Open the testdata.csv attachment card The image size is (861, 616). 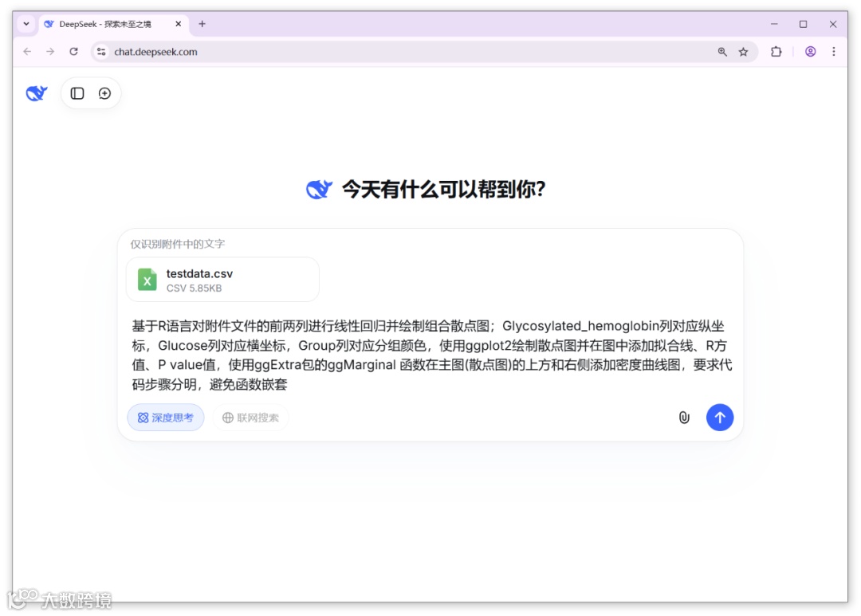pos(223,280)
